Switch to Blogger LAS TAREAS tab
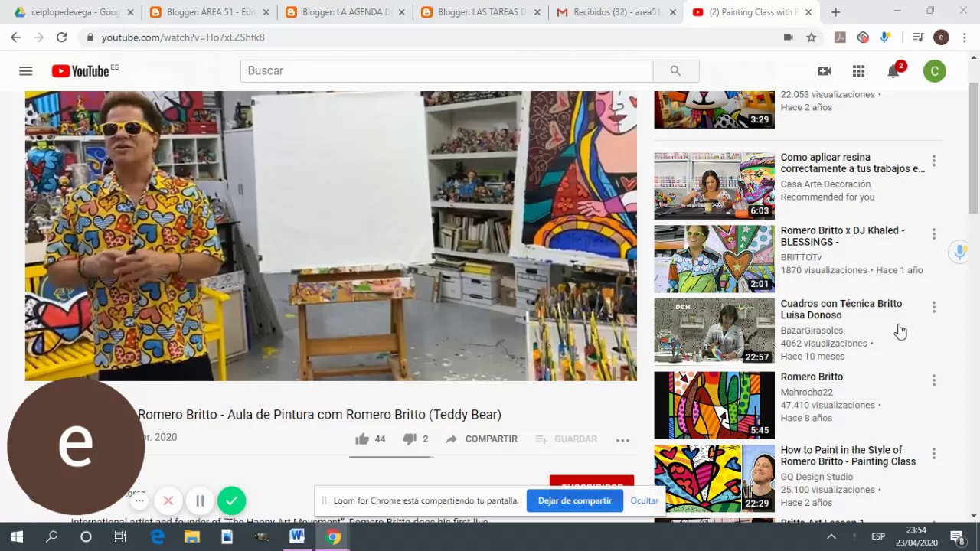Screen dimensions: 980x551 [x=481, y=12]
